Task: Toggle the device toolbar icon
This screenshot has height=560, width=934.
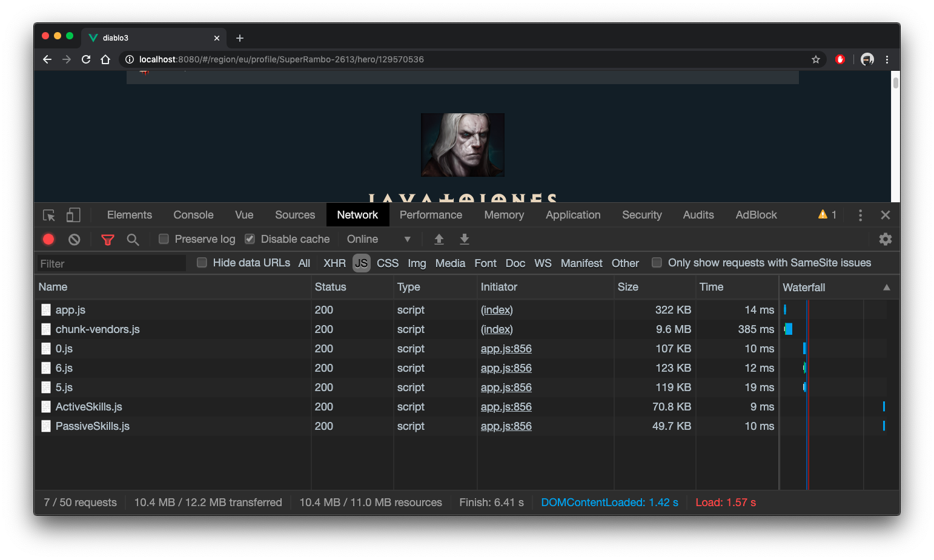Action: pyautogui.click(x=73, y=215)
